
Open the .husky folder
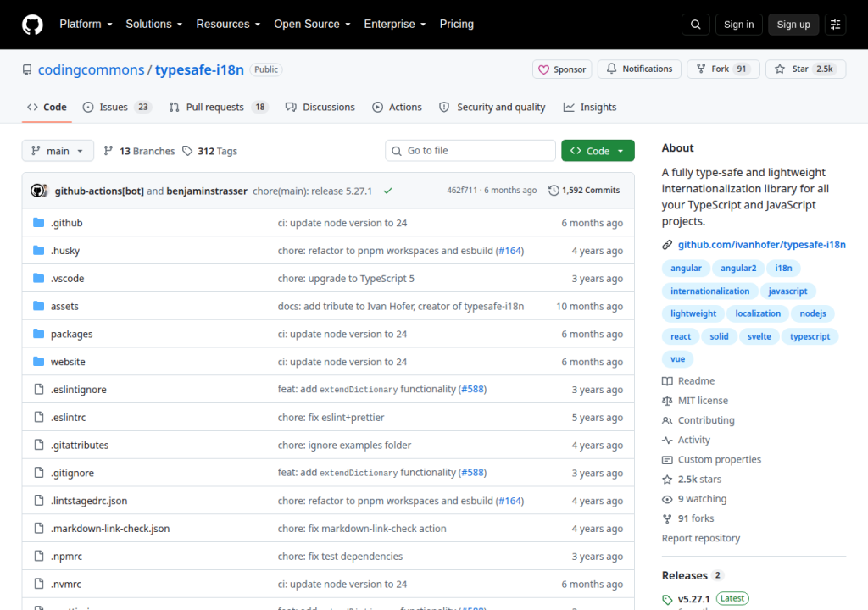[65, 251]
